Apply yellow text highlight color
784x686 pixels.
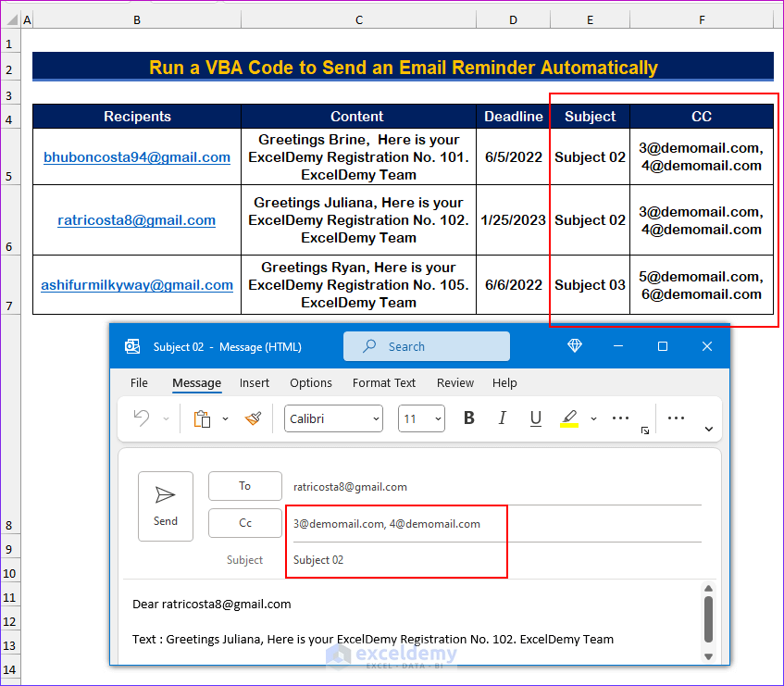[569, 418]
